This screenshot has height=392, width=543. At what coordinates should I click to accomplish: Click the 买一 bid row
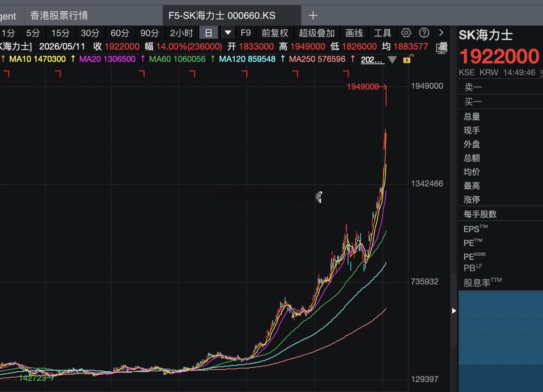[501, 101]
